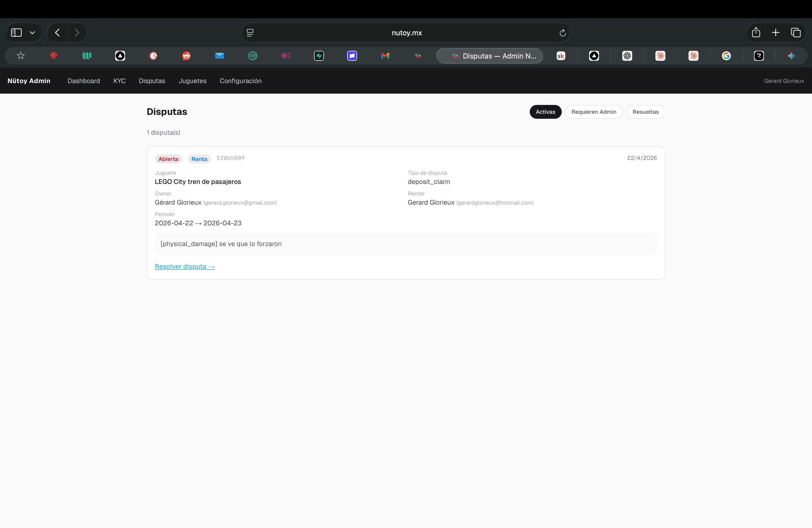Open the Gmail pinned tab
The height and width of the screenshot is (528, 812).
385,56
